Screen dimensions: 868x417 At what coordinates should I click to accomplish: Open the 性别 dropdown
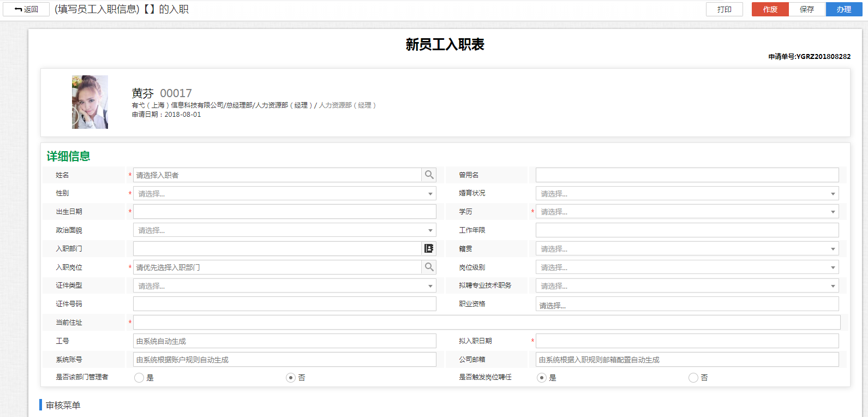[284, 194]
